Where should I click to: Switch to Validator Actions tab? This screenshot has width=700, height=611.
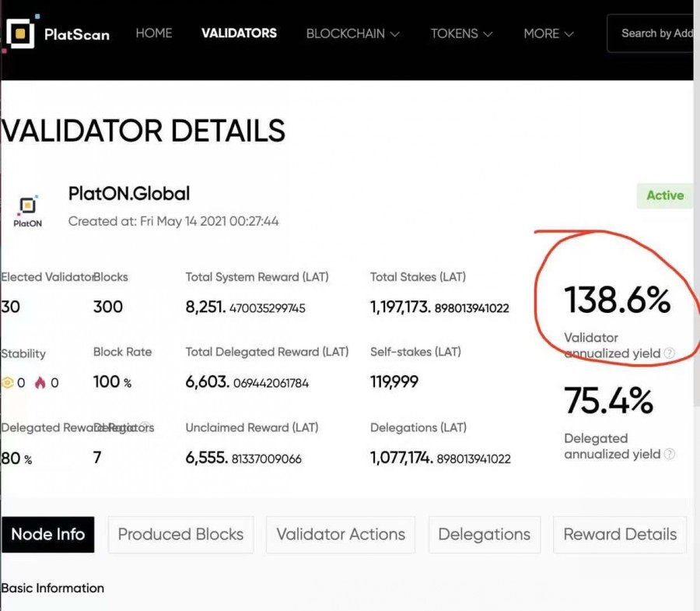pos(341,535)
